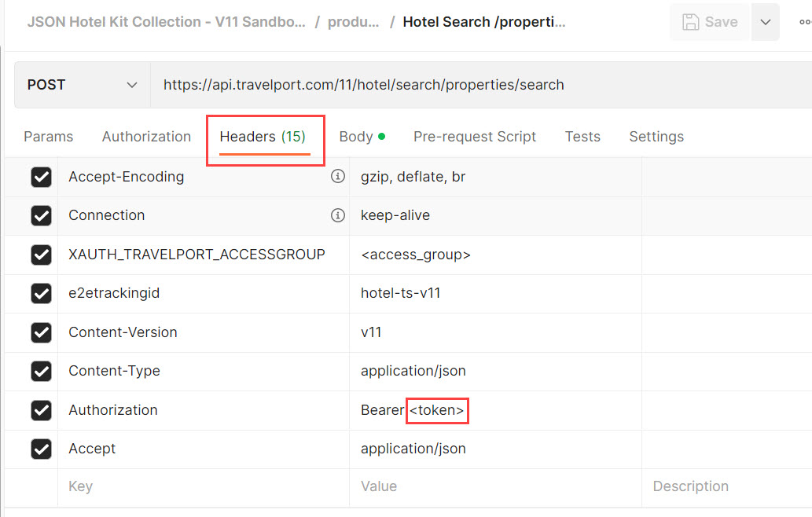The width and height of the screenshot is (812, 517).
Task: Uncheck the Accept-Encoding header checkbox
Action: tap(41, 178)
